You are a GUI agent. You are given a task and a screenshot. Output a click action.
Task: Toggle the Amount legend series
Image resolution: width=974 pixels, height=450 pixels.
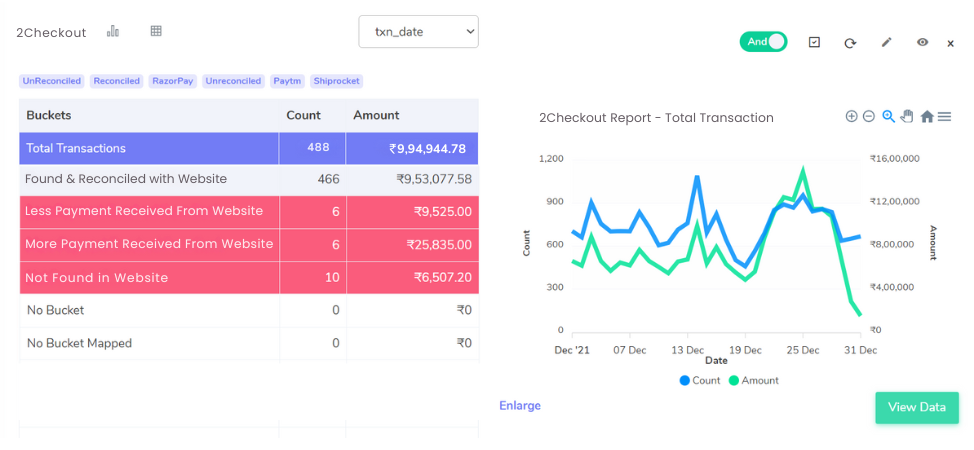(753, 380)
